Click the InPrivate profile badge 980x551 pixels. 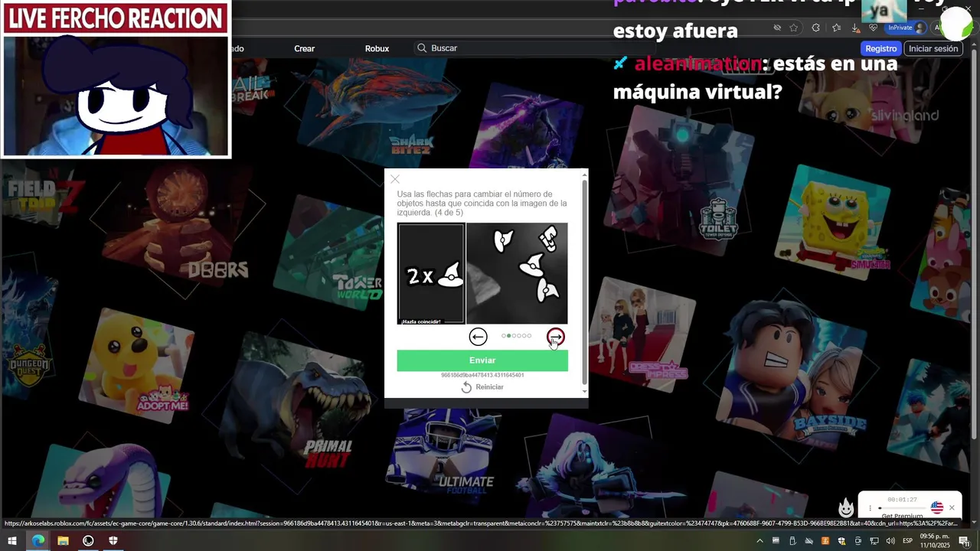[906, 28]
